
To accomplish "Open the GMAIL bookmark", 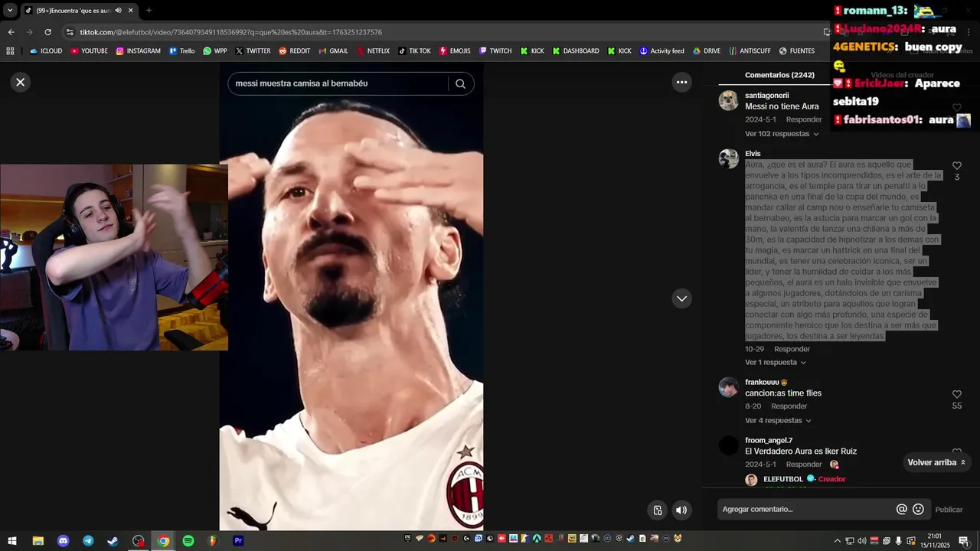I will (x=333, y=51).
